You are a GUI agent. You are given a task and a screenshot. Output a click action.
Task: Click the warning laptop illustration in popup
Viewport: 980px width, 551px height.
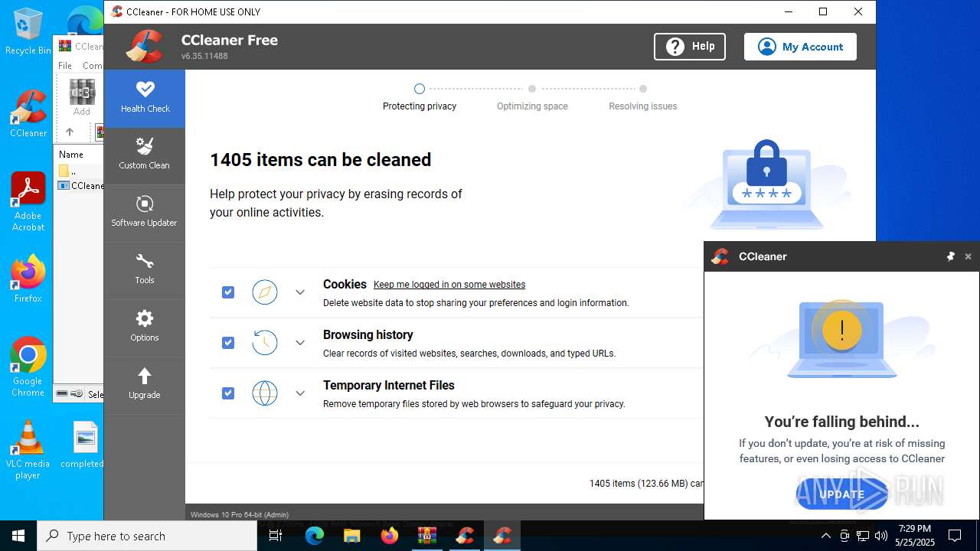click(x=841, y=339)
